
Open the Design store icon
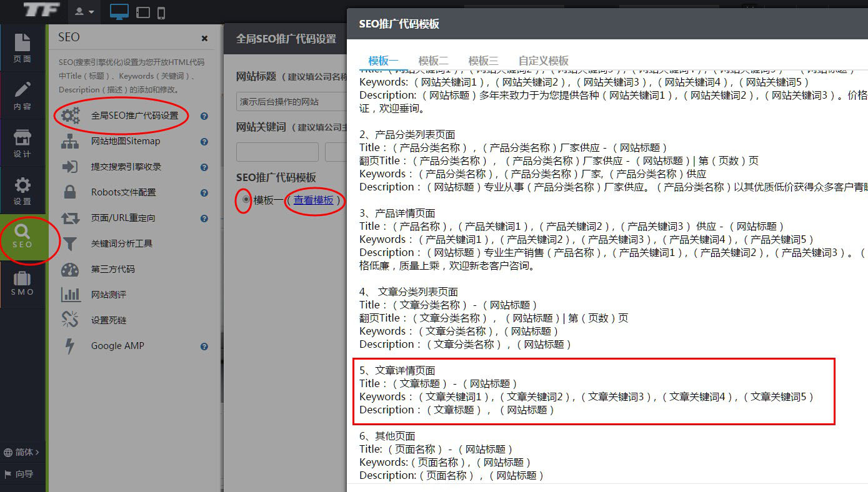coord(22,144)
